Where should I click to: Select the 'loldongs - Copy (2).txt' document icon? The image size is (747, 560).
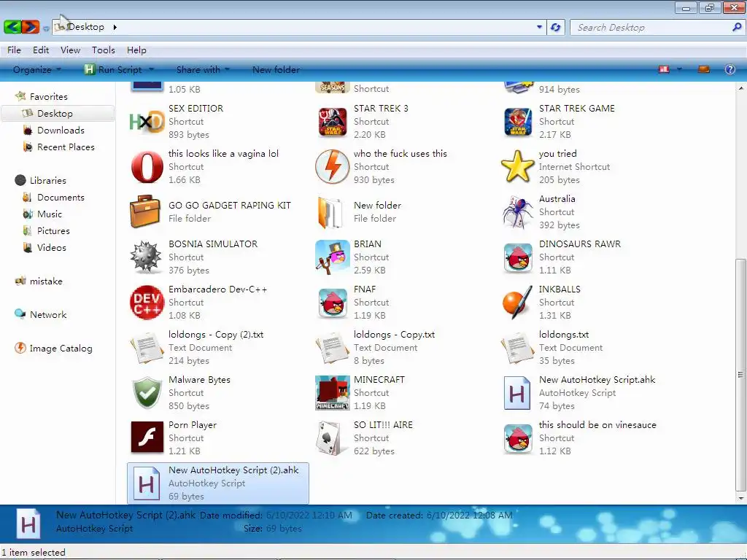click(147, 348)
